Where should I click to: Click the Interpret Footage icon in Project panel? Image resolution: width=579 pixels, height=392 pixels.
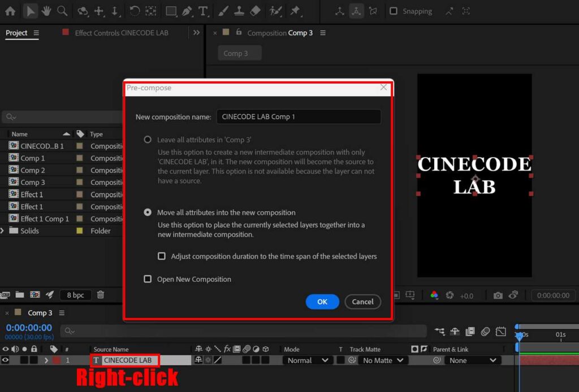click(x=5, y=295)
